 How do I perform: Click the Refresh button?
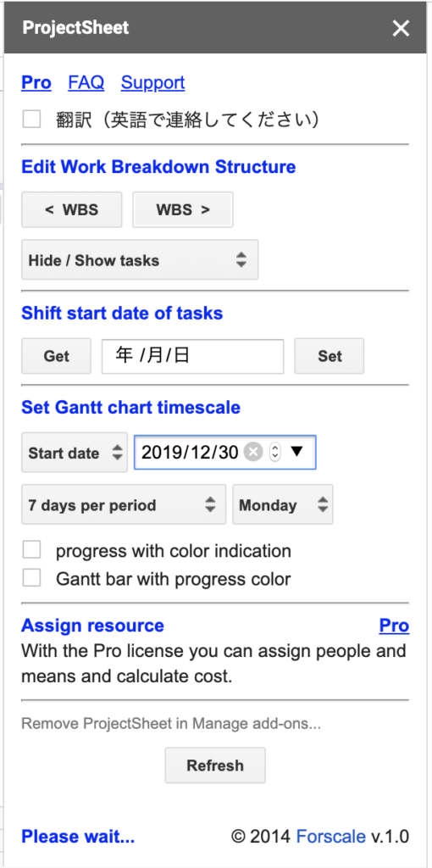tap(215, 765)
